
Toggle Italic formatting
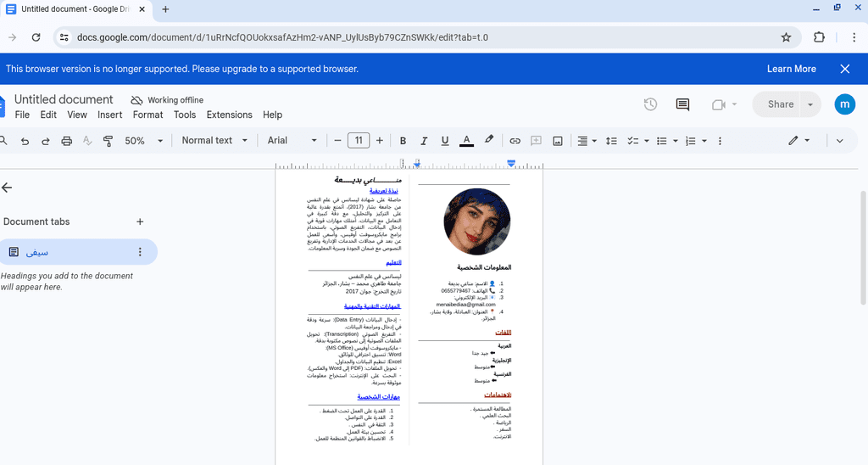tap(424, 141)
